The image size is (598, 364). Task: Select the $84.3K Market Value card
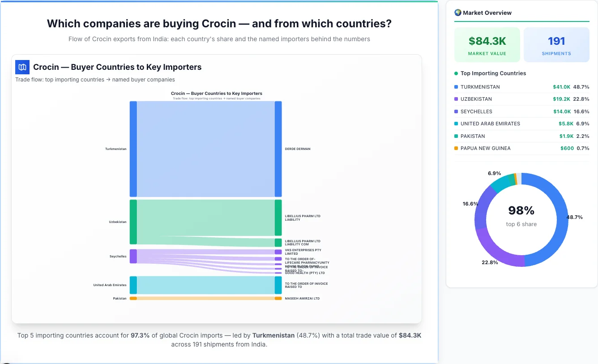[x=487, y=44]
